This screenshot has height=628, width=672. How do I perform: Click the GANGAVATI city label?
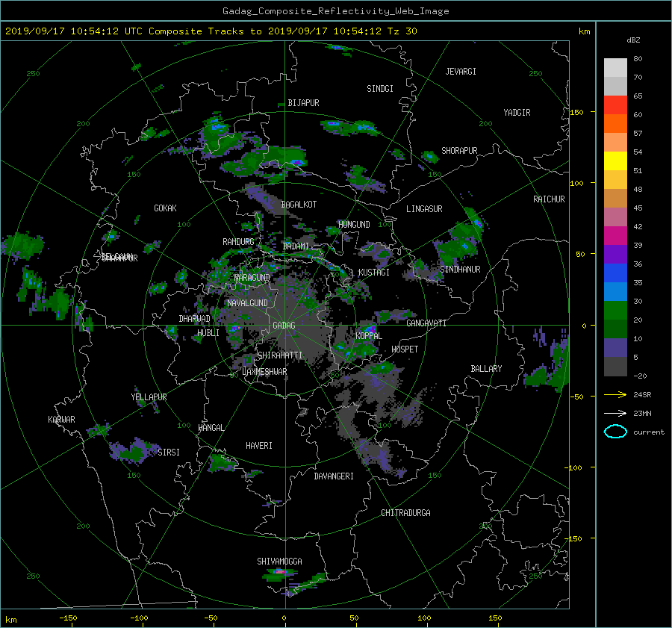click(426, 323)
